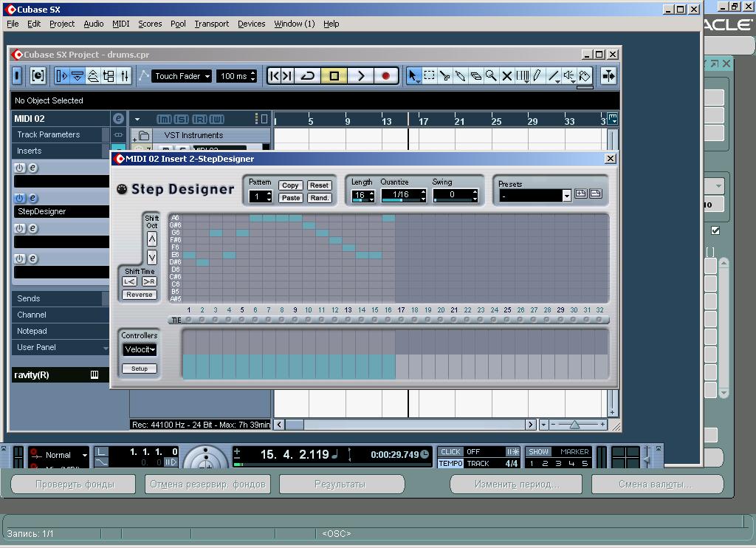Screen dimensions: 756x548
Task: Click the Record transport button
Action: (385, 76)
